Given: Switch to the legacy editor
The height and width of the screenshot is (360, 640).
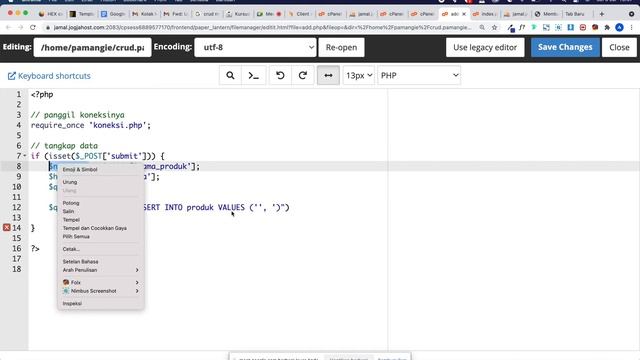Looking at the screenshot, I should (x=485, y=47).
